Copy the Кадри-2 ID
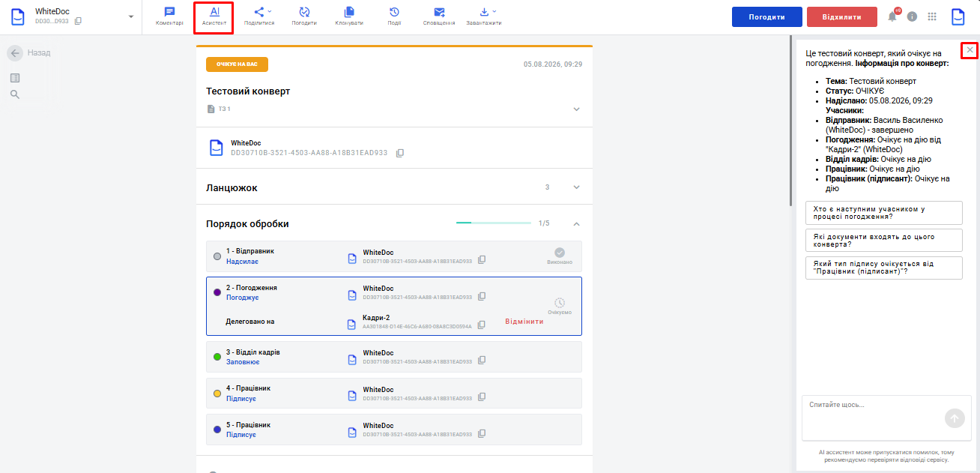 [482, 325]
